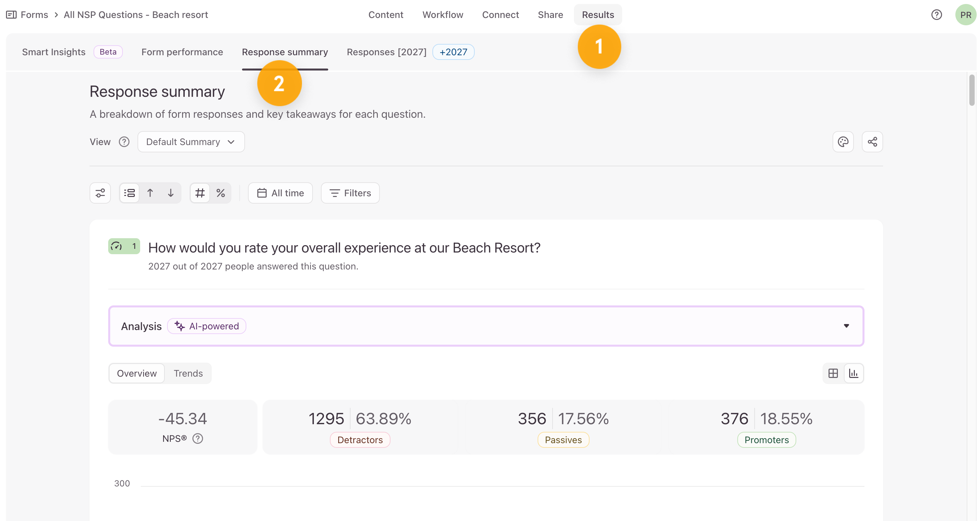
Task: Open the All time date range picker
Action: [x=280, y=193]
